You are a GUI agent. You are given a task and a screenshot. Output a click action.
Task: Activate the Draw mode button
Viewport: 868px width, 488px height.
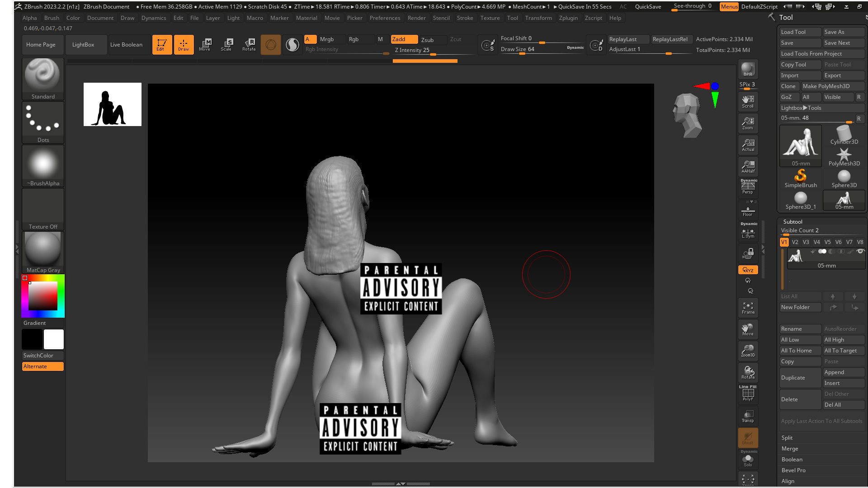[x=184, y=44]
